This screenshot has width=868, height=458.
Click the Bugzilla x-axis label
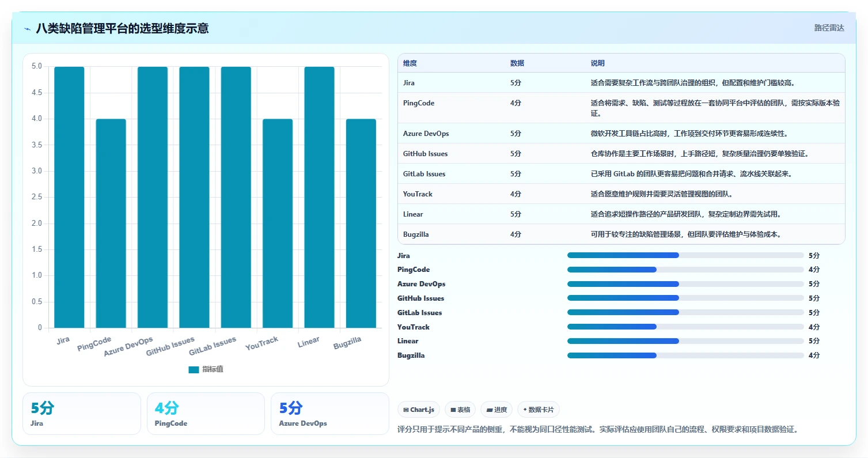coord(347,343)
